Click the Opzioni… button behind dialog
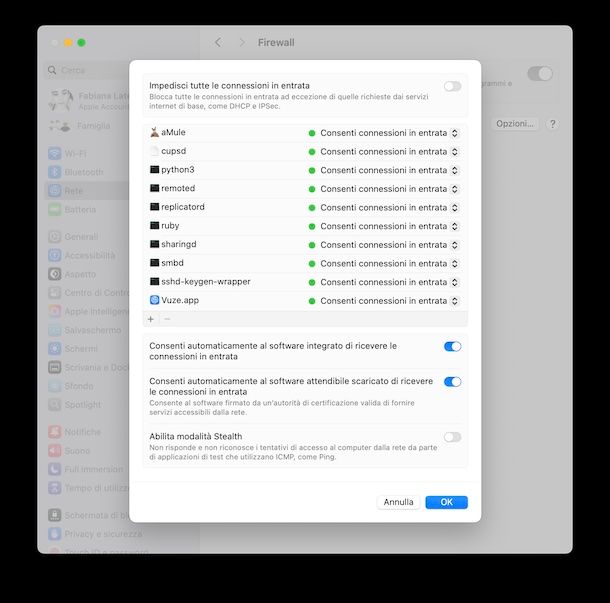Image resolution: width=610 pixels, height=603 pixels. [x=514, y=124]
